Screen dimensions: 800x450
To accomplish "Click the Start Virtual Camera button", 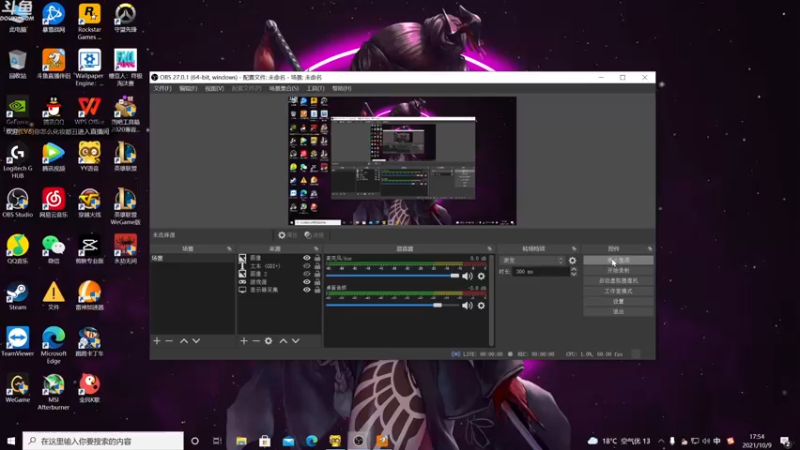I will tap(618, 281).
